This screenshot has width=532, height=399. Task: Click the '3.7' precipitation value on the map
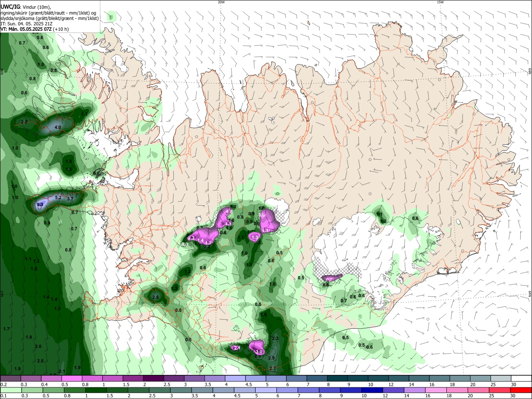pos(70,199)
